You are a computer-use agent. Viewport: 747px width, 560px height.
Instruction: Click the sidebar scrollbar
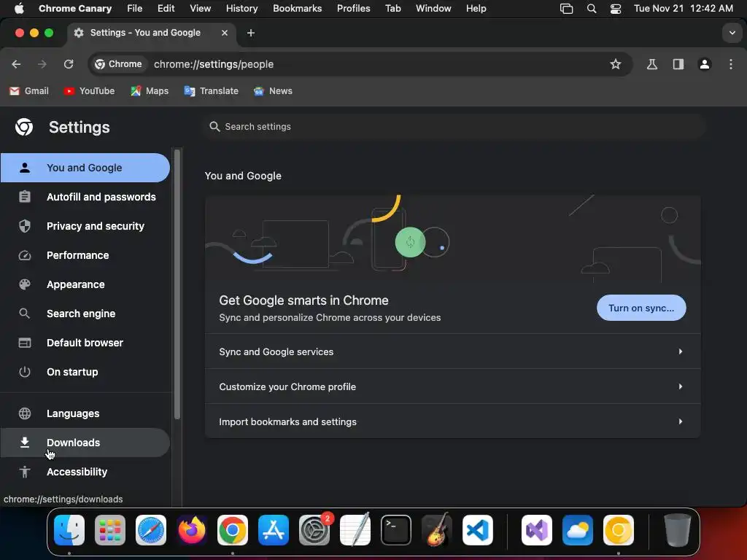(x=177, y=284)
